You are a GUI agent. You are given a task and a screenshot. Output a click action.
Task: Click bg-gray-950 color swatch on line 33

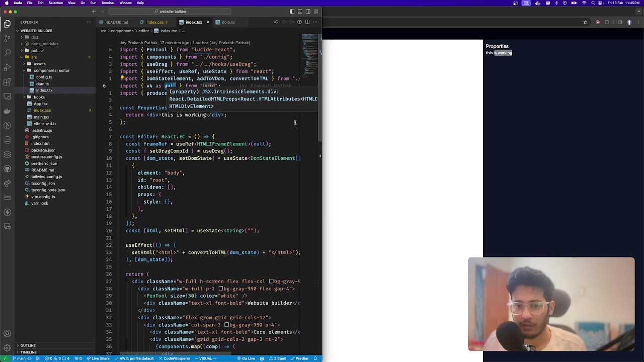tap(227, 325)
